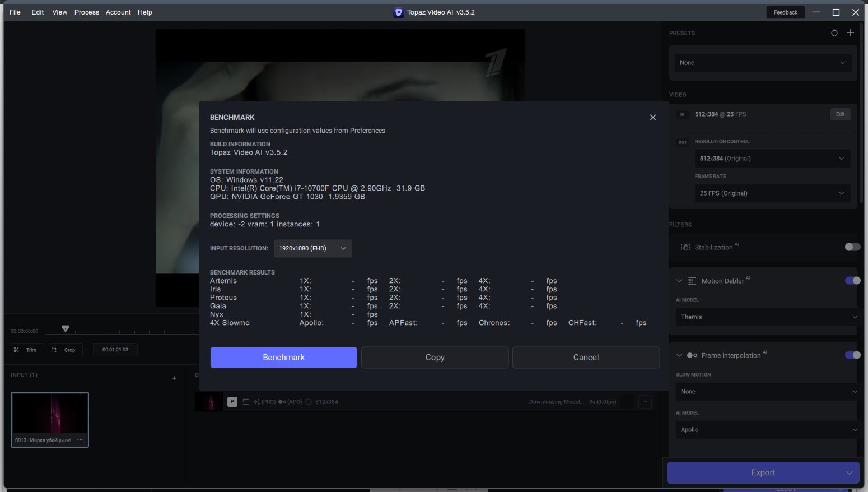Click the Frame Interpolation dots icon

click(x=692, y=355)
